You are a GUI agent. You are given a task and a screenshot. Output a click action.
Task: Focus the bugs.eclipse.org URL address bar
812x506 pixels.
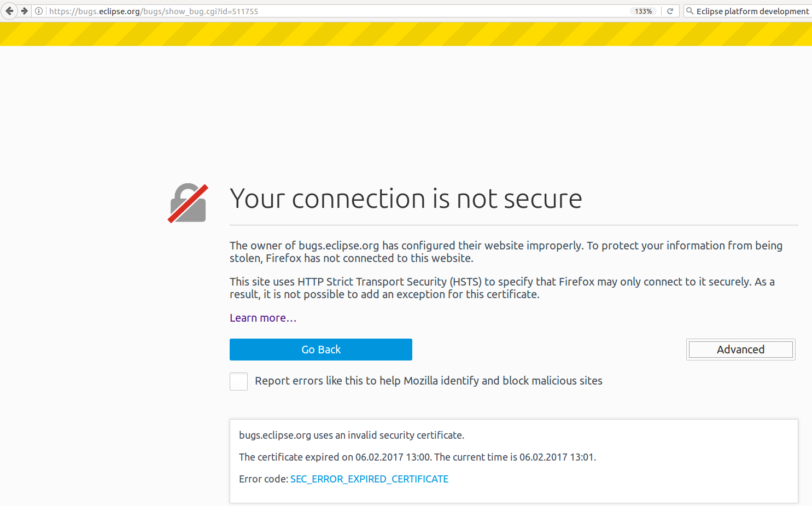tap(336, 11)
